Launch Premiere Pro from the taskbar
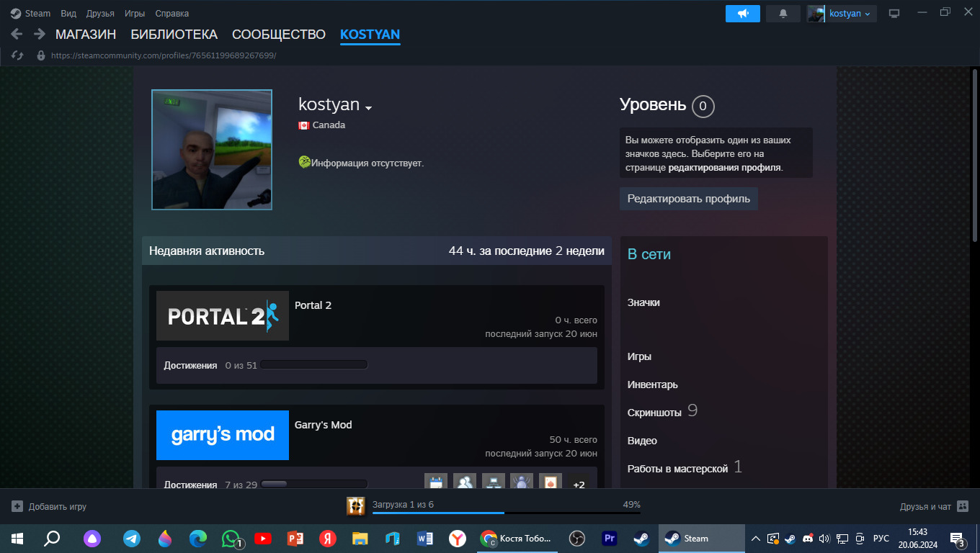 click(609, 538)
